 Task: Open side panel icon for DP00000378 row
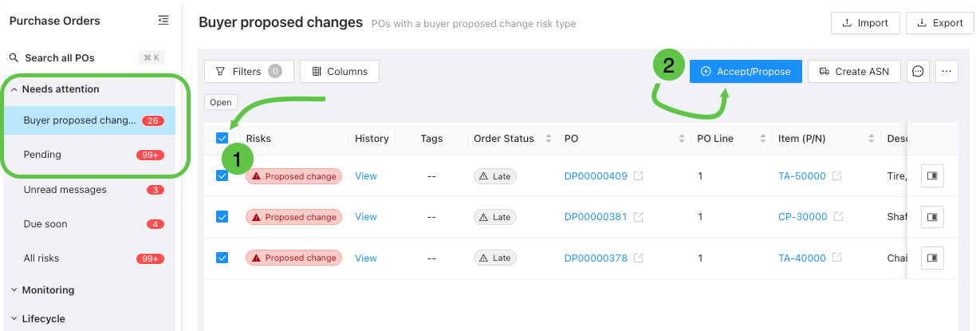(x=932, y=258)
